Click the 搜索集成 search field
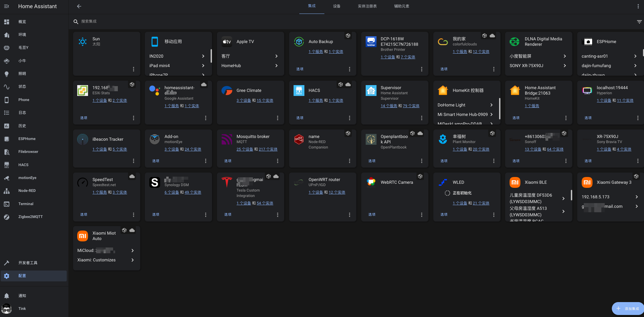 [352, 21]
